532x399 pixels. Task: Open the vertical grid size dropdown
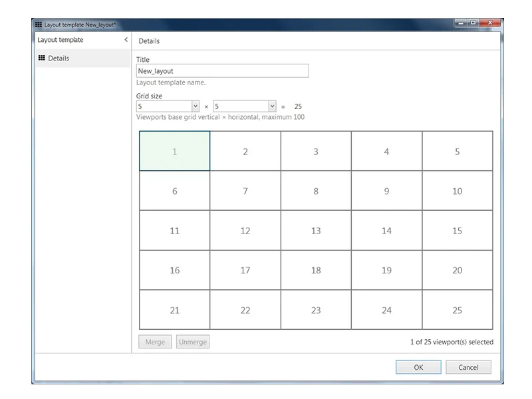point(196,106)
